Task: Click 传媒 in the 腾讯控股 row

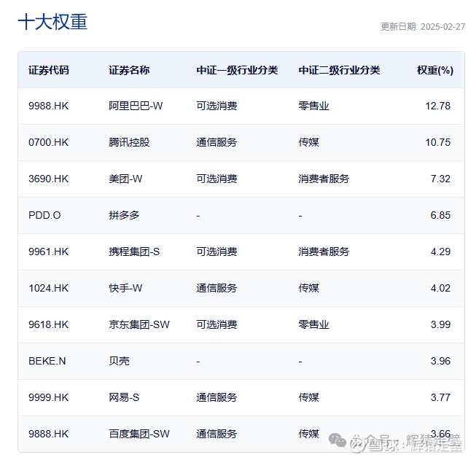Action: [x=309, y=142]
